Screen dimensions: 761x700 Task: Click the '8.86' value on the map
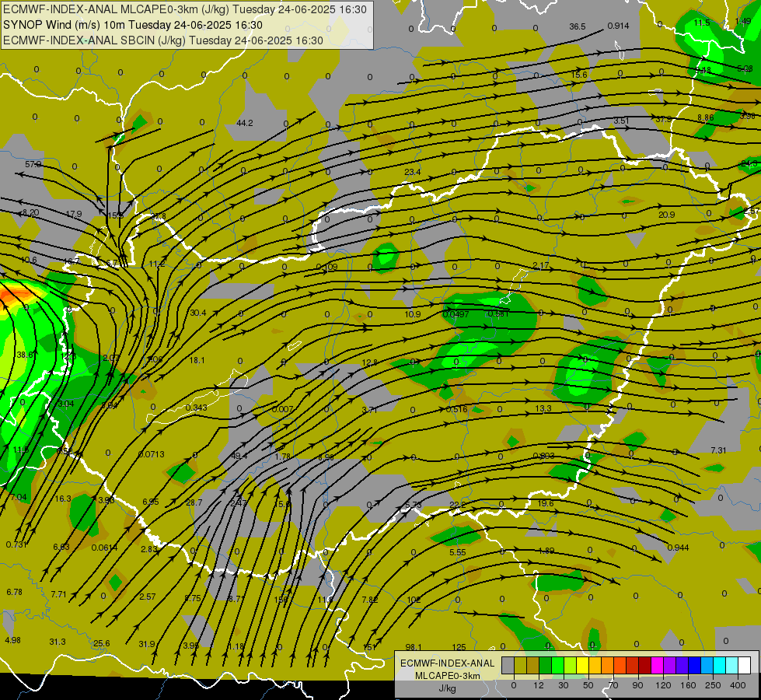706,117
